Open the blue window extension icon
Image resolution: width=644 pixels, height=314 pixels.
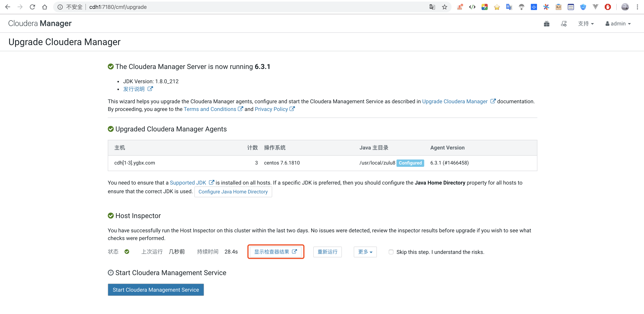571,7
